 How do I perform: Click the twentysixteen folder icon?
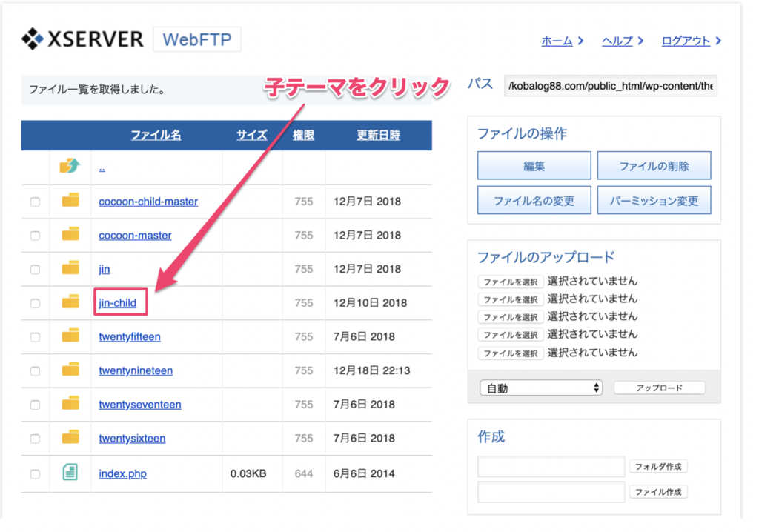(70, 437)
